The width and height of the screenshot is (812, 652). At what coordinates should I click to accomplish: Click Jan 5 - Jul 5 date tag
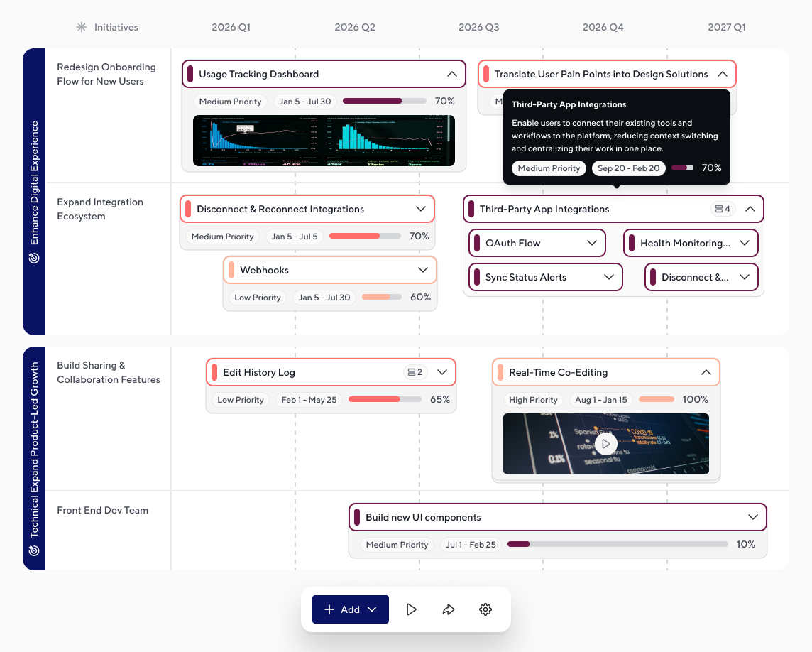pyautogui.click(x=295, y=237)
